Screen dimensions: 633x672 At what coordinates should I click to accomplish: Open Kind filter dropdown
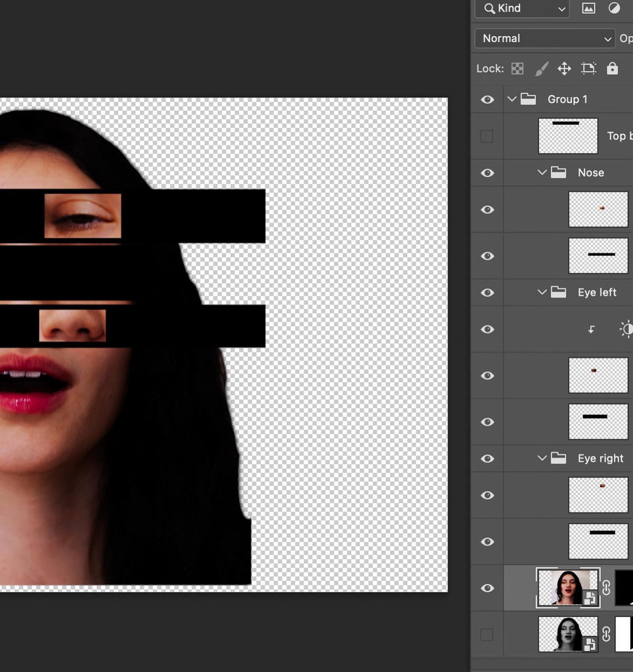522,8
